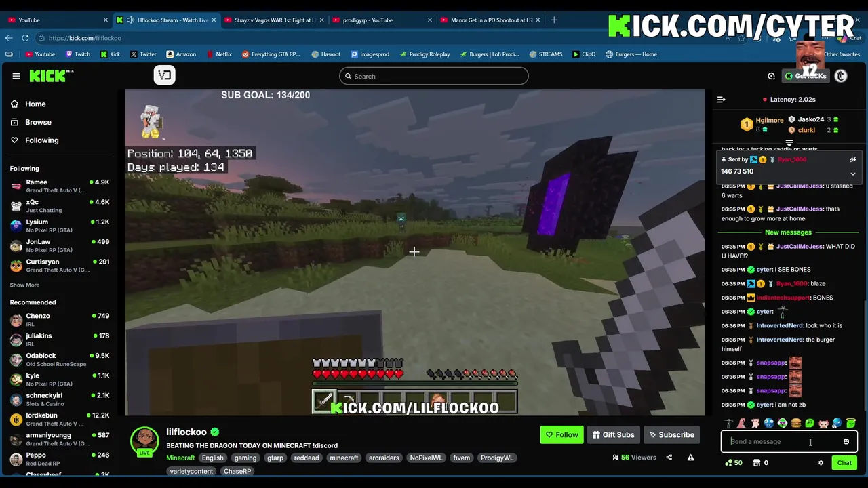Select the gtarp tag

coord(275,457)
